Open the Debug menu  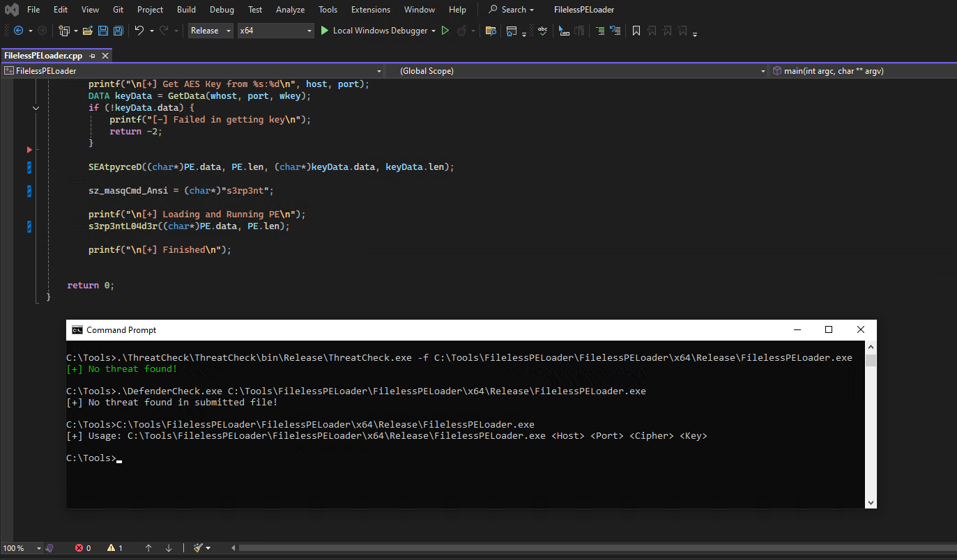coord(222,10)
